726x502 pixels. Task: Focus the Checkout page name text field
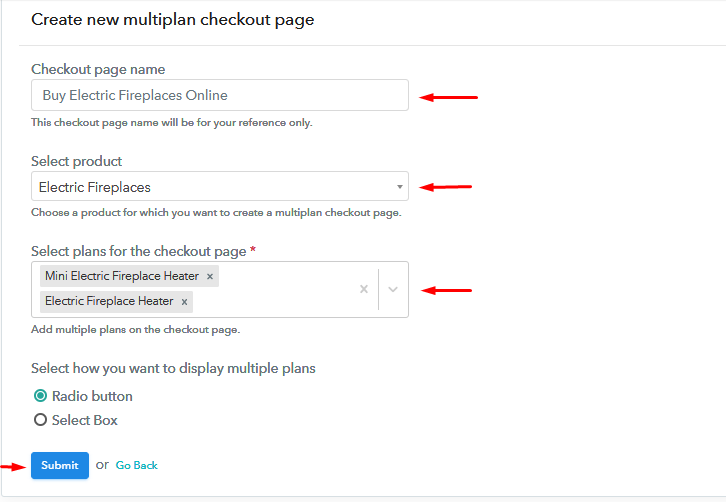[220, 95]
